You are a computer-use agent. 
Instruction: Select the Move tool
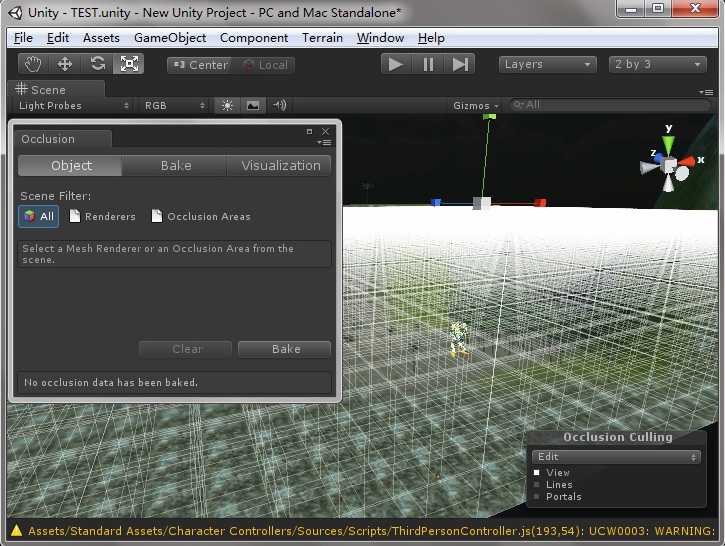tap(65, 64)
